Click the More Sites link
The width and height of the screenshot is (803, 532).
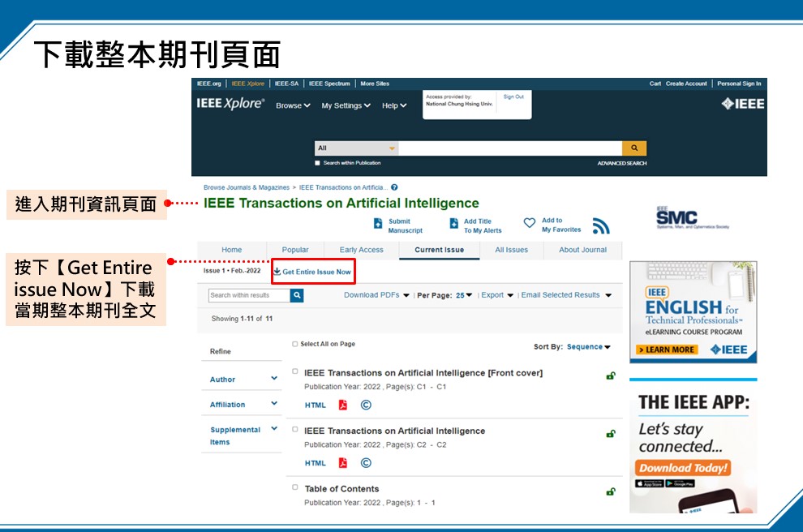[375, 84]
